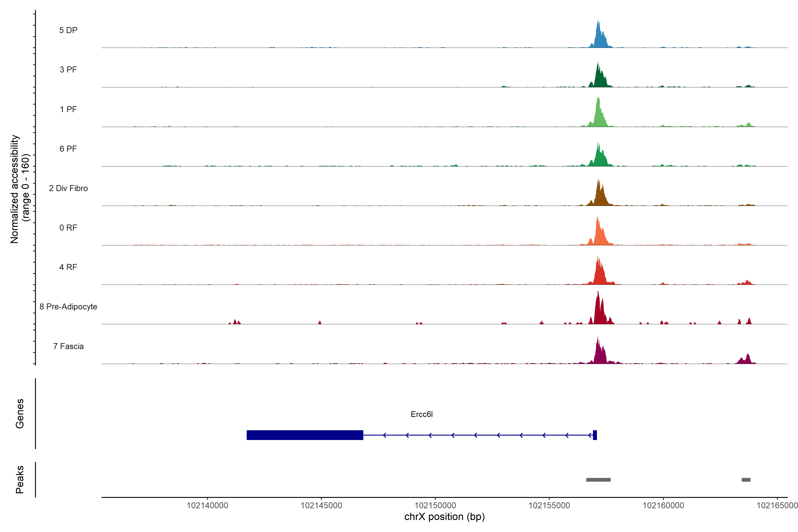This screenshot has height=532, width=798.
Task: Click the 102150000 axis tick label
Action: pyautogui.click(x=435, y=505)
